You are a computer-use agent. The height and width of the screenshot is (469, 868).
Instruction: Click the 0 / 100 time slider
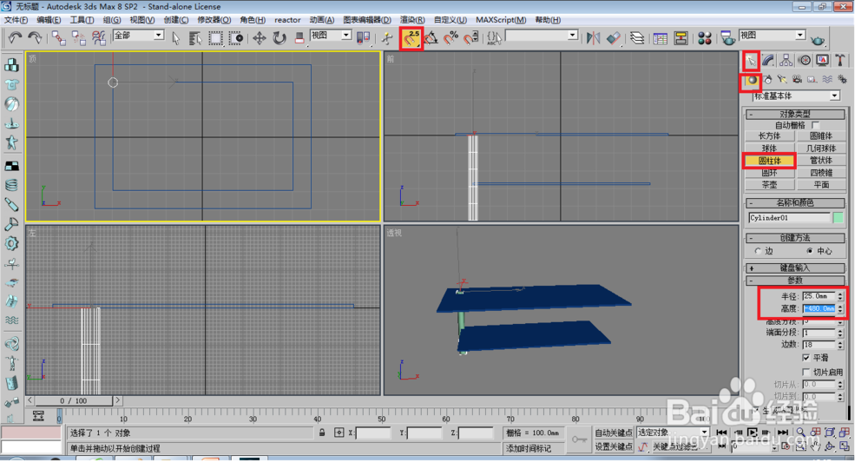point(74,400)
